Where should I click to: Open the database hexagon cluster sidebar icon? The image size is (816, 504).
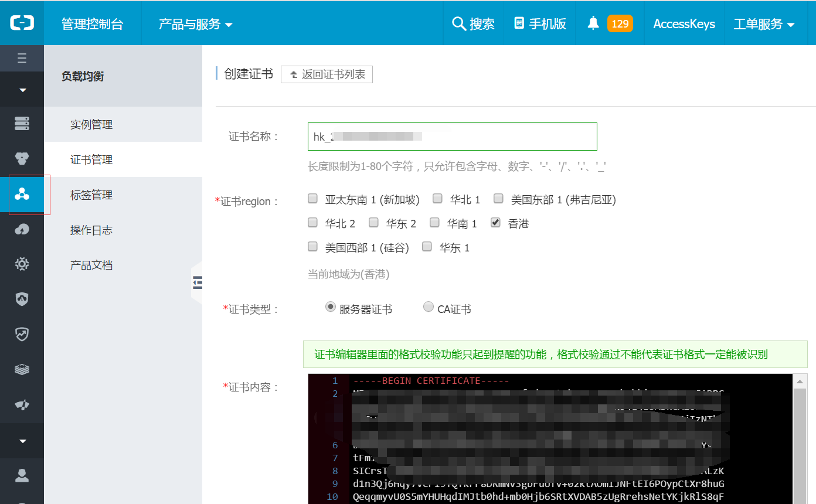click(22, 159)
